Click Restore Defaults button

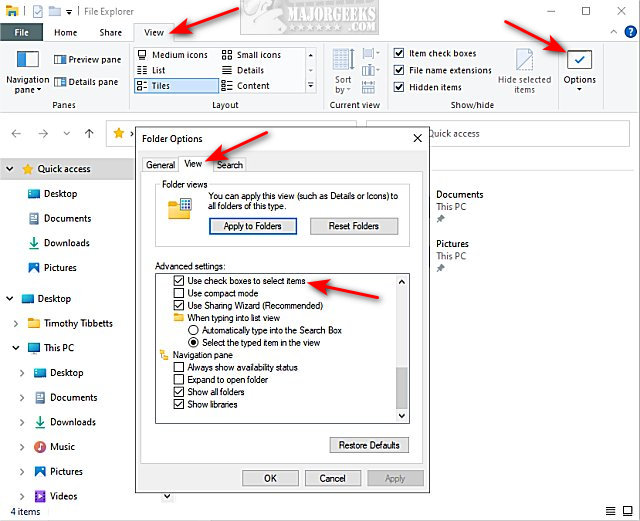369,445
